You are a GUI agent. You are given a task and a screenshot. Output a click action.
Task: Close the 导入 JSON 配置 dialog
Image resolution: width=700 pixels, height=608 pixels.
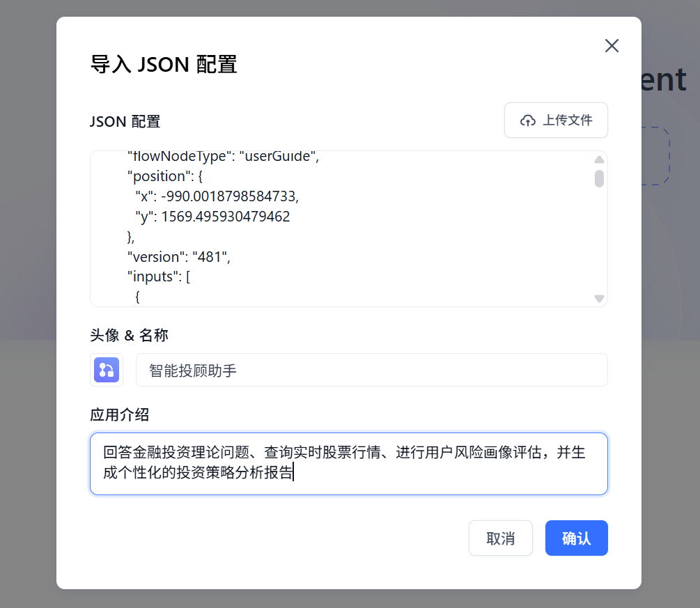pyautogui.click(x=612, y=45)
